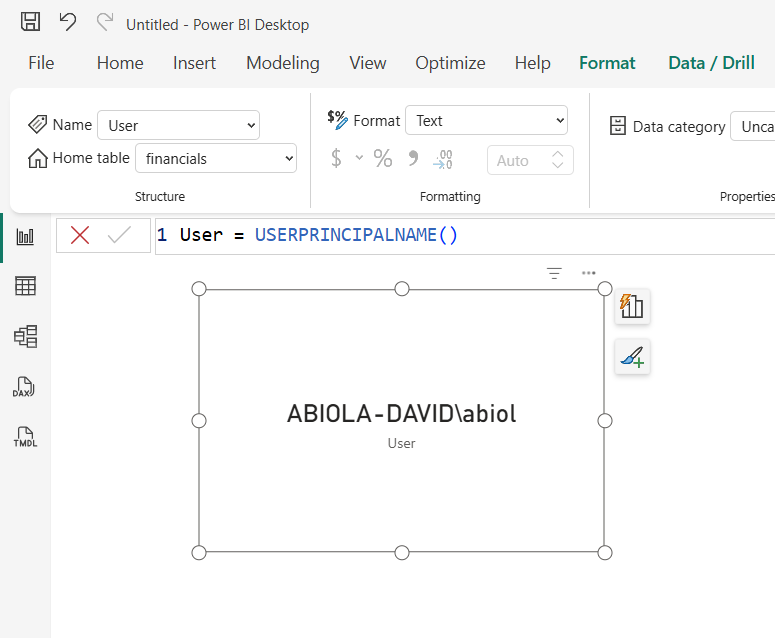Increase decimal places with Auto stepper
Image resolution: width=775 pixels, height=638 pixels.
[558, 155]
